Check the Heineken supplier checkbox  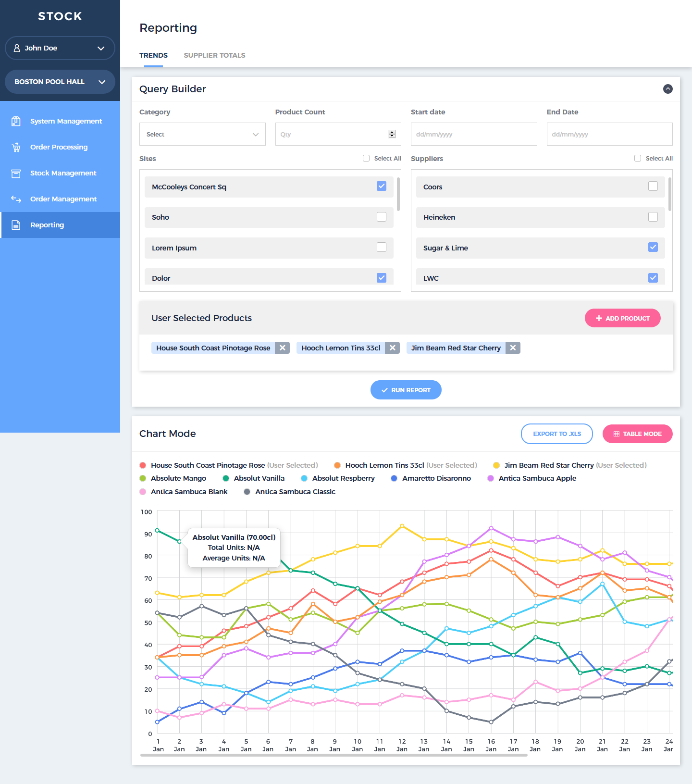(653, 217)
